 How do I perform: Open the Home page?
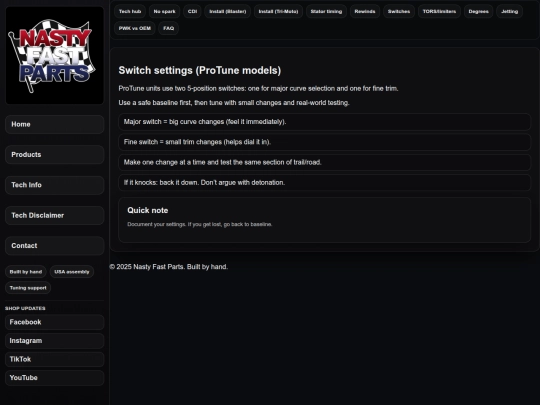[54, 124]
